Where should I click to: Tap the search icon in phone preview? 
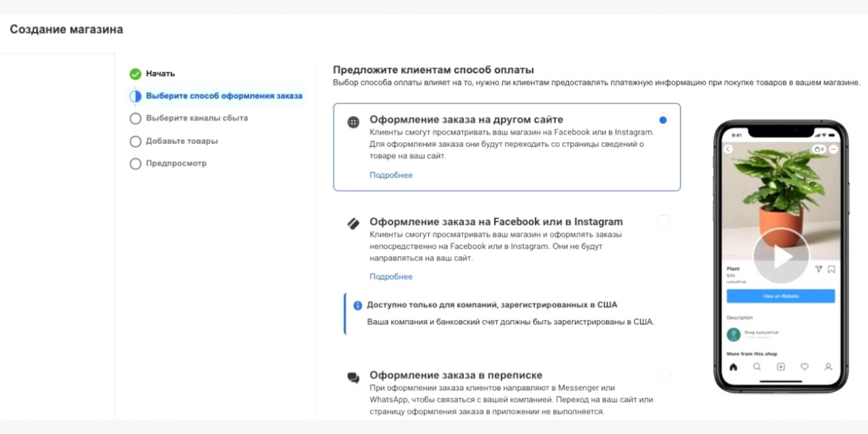point(757,367)
